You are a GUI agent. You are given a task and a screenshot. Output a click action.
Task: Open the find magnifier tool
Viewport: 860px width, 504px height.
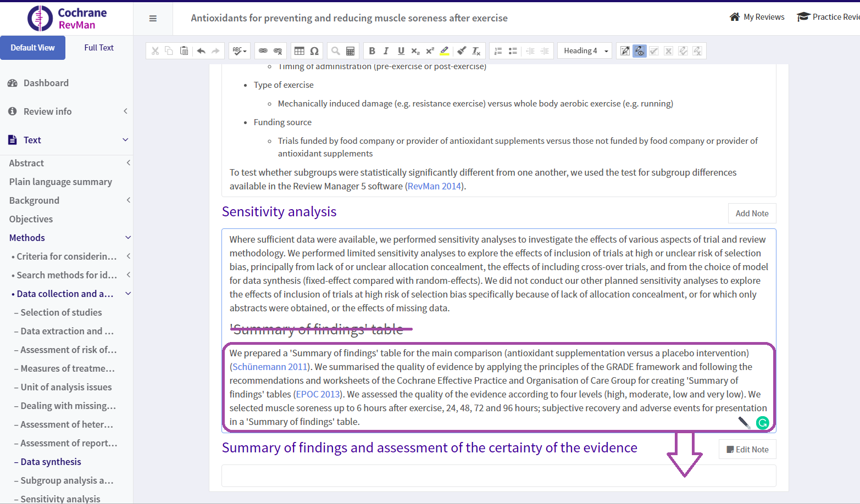click(x=335, y=51)
